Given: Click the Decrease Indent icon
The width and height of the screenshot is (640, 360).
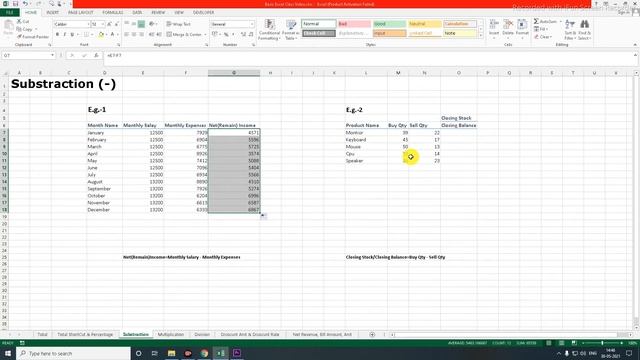Looking at the screenshot, I should [x=151, y=35].
